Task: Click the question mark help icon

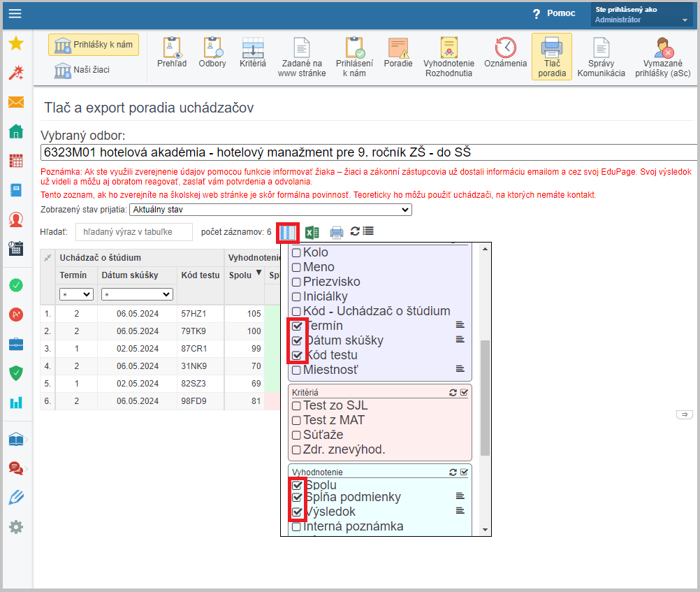Action: (536, 14)
